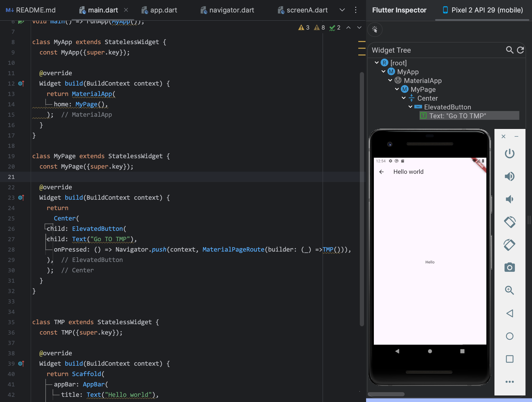The width and height of the screenshot is (532, 402).
Task: Click the Widget Tree search icon
Action: pos(509,50)
